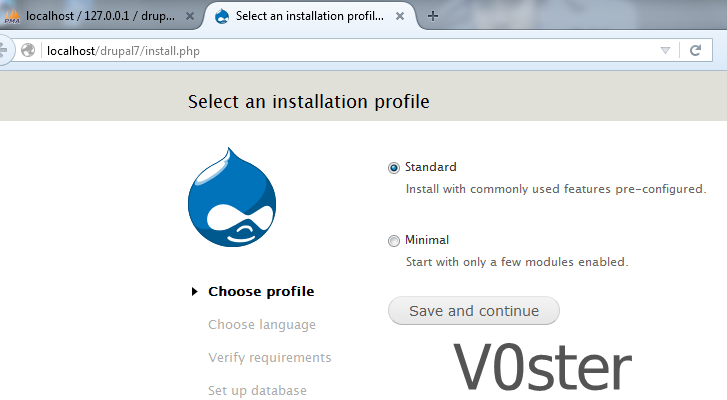Viewport: 727px width, 400px height.
Task: Click the Save and continue button
Action: tap(474, 311)
